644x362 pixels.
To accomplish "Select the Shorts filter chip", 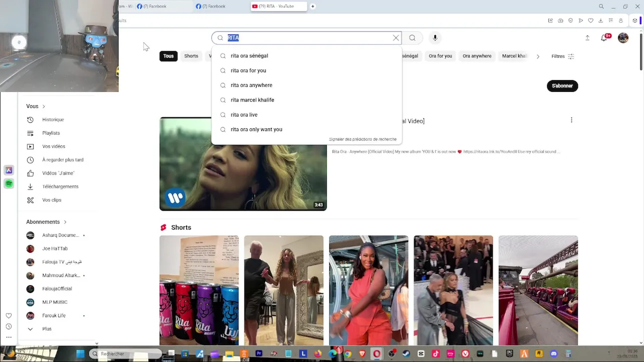I will (x=191, y=56).
